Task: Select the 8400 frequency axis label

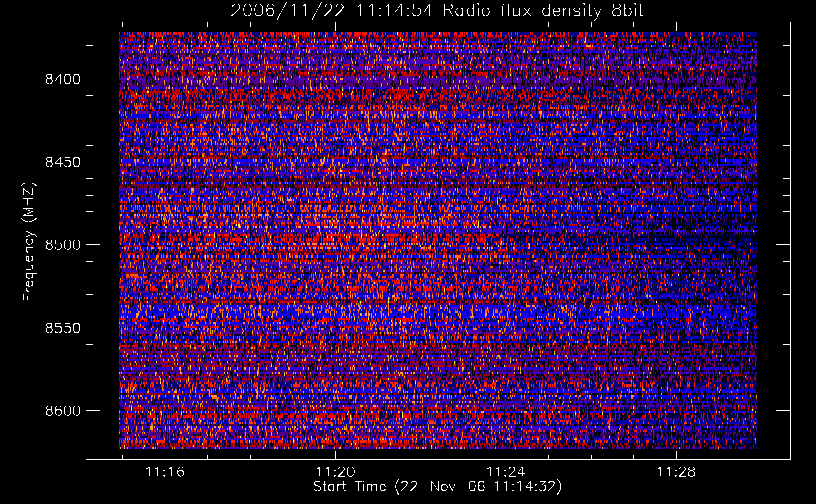Action: 63,79
